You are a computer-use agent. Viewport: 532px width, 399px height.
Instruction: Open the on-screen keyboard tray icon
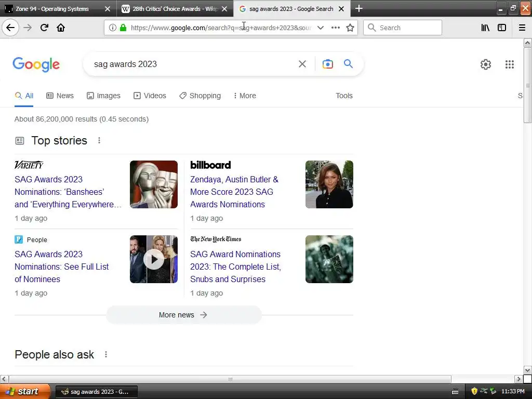click(x=455, y=392)
